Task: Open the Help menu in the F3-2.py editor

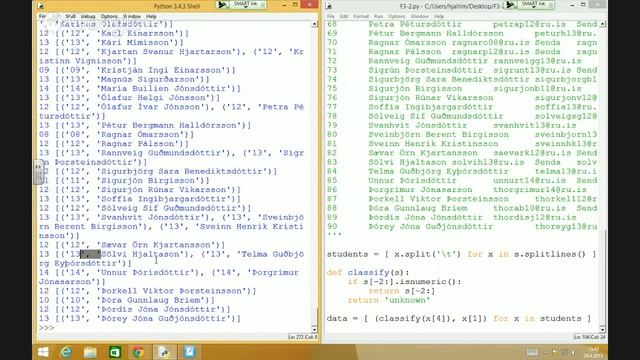Action: point(439,16)
